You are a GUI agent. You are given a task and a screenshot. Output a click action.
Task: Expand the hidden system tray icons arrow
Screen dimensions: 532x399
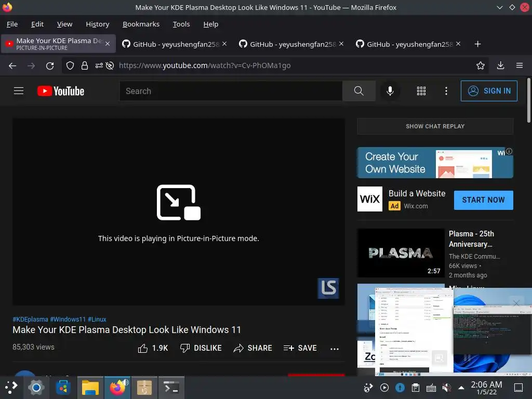tap(461, 388)
